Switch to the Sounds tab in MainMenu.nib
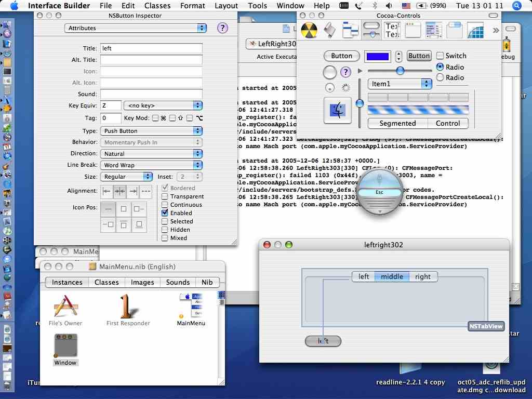Screen dimensions: 532x399 coord(178,282)
